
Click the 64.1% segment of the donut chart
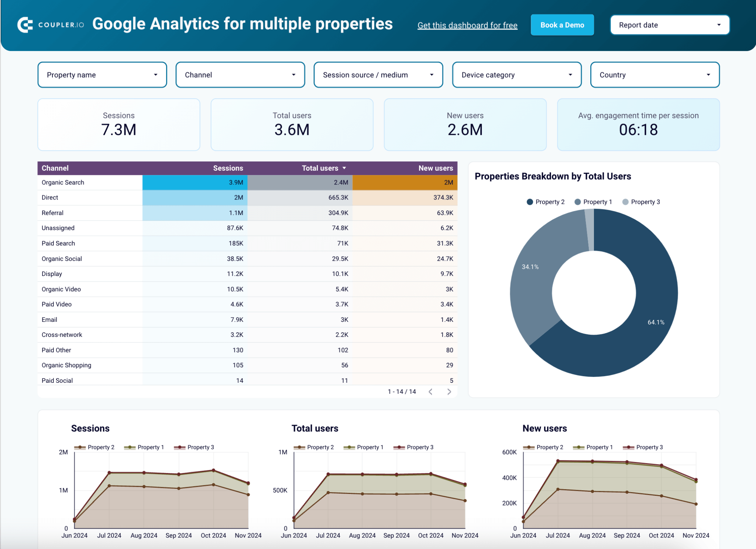(656, 322)
